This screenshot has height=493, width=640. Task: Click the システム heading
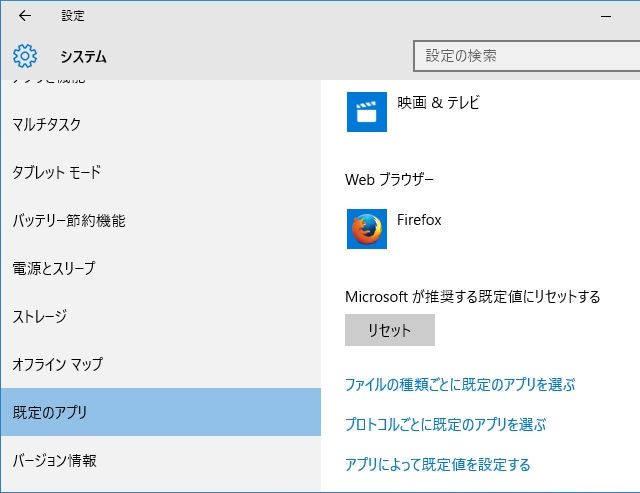[x=84, y=56]
